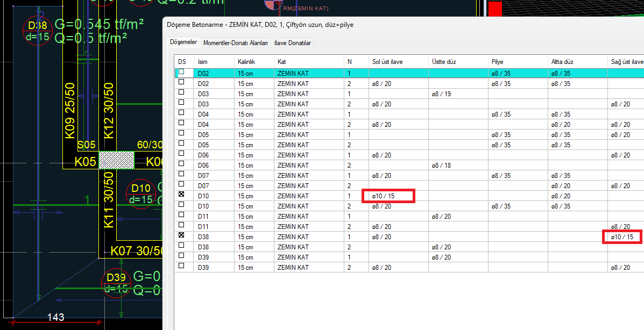Image resolution: width=644 pixels, height=330 pixels.
Task: Uncheck the checked box in D10 N 1 row
Action: tap(181, 195)
